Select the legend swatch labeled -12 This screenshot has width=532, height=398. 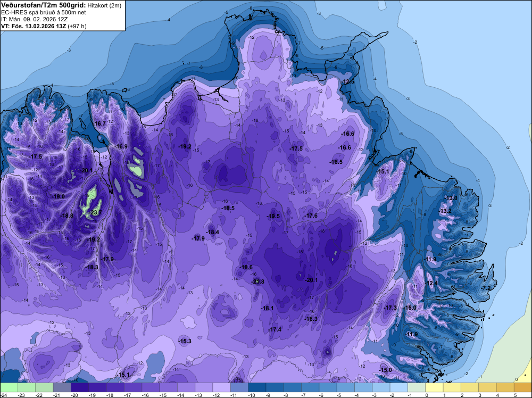(221, 387)
